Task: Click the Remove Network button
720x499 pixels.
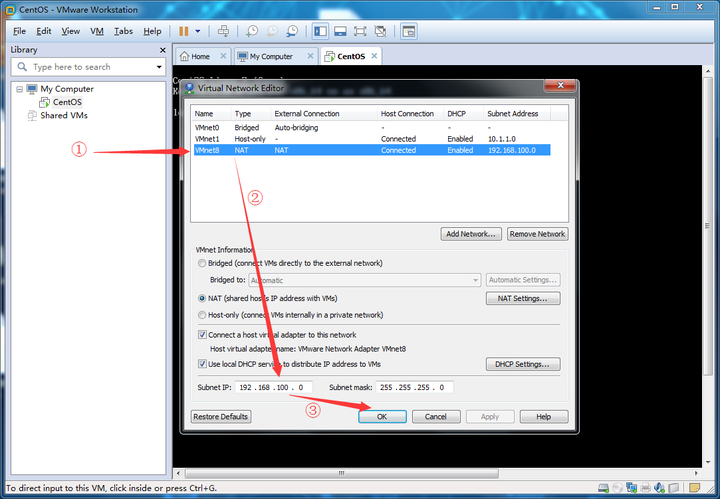Action: [x=537, y=234]
